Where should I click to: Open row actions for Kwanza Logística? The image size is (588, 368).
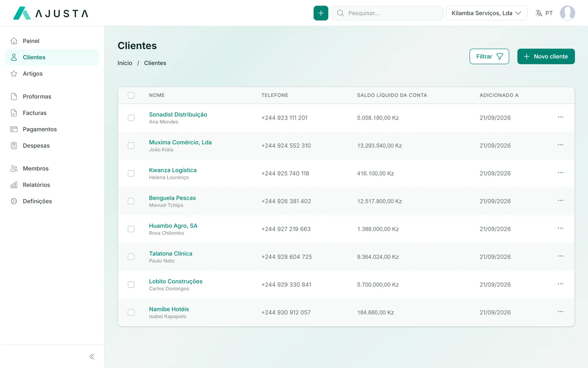(560, 173)
